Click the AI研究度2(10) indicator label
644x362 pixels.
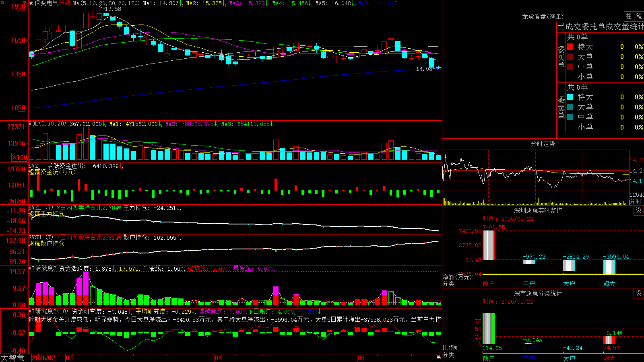pos(48,311)
